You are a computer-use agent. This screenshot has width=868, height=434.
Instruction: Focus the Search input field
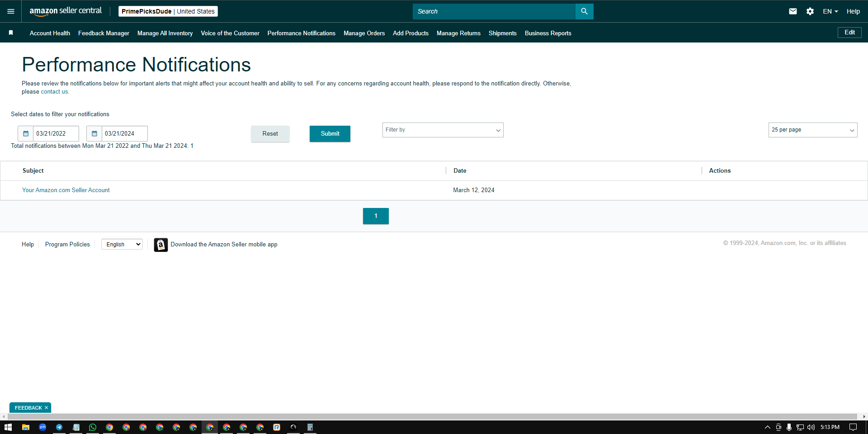coord(494,11)
